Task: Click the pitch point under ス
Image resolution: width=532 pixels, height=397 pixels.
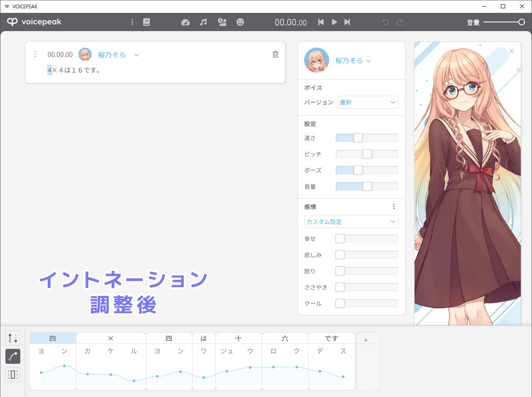Action: [343, 377]
